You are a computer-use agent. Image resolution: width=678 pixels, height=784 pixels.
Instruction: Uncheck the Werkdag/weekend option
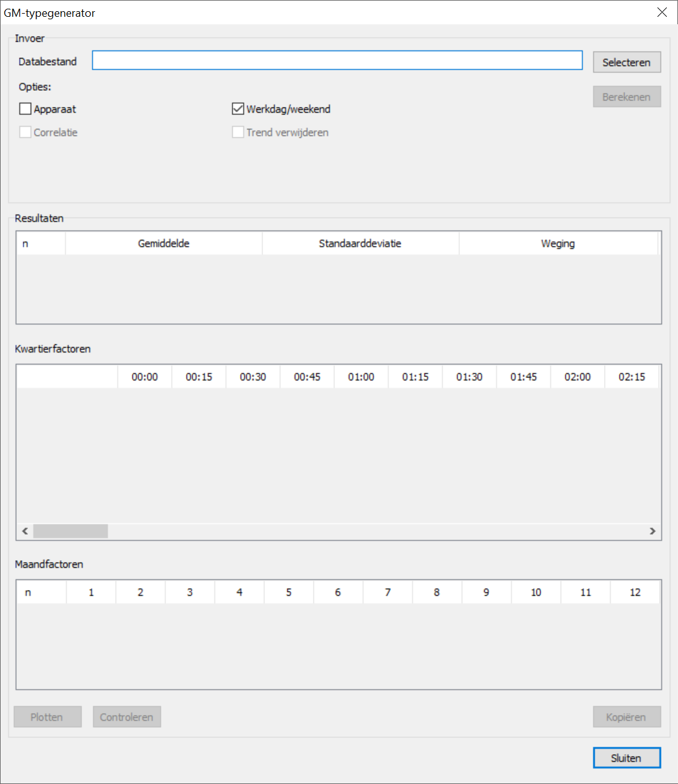coord(238,109)
